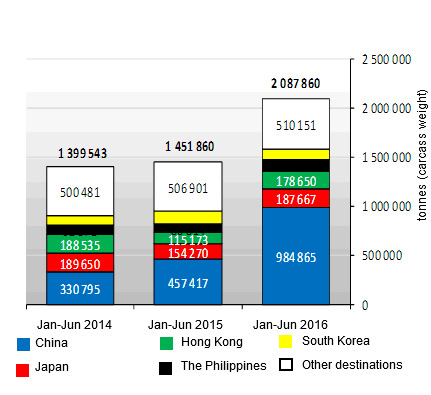Click the 178 650 Hong Kong segment in 2016

click(x=296, y=181)
